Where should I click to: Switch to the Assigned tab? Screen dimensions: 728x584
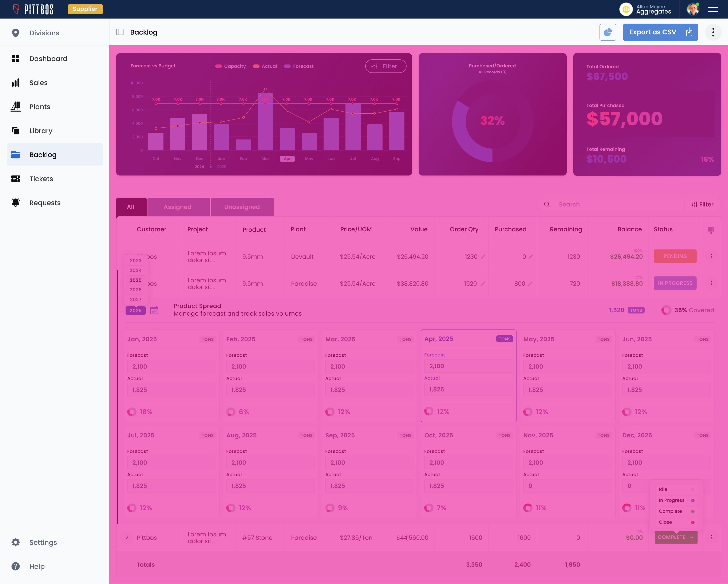point(178,207)
